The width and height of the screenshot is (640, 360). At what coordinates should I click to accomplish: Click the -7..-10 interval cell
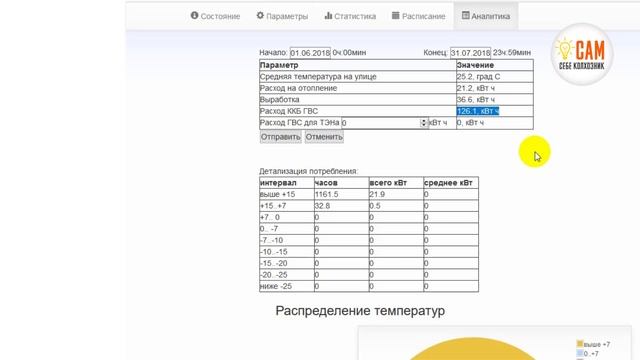point(287,240)
